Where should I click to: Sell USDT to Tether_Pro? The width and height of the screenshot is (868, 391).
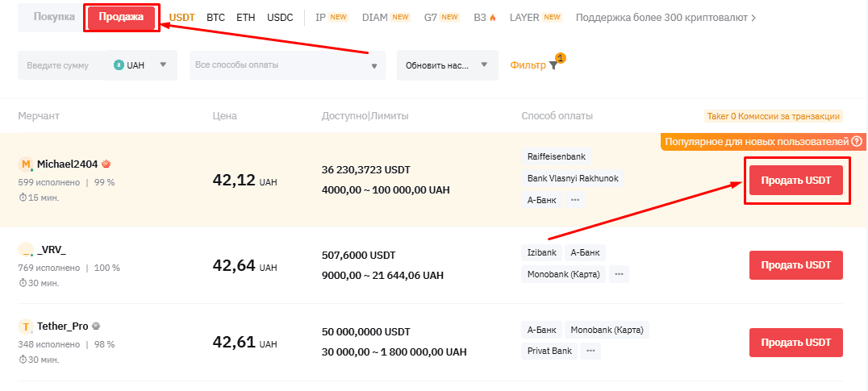796,343
